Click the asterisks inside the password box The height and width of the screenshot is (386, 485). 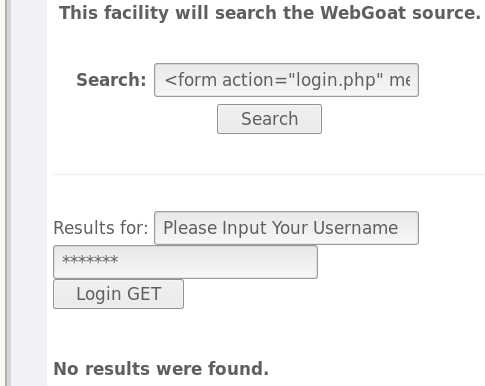tap(90, 260)
